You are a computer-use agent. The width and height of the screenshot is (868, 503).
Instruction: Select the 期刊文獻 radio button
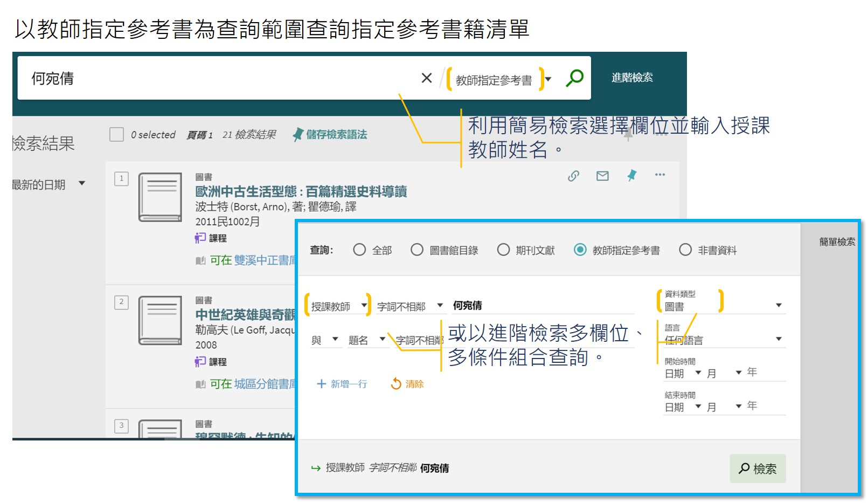504,250
